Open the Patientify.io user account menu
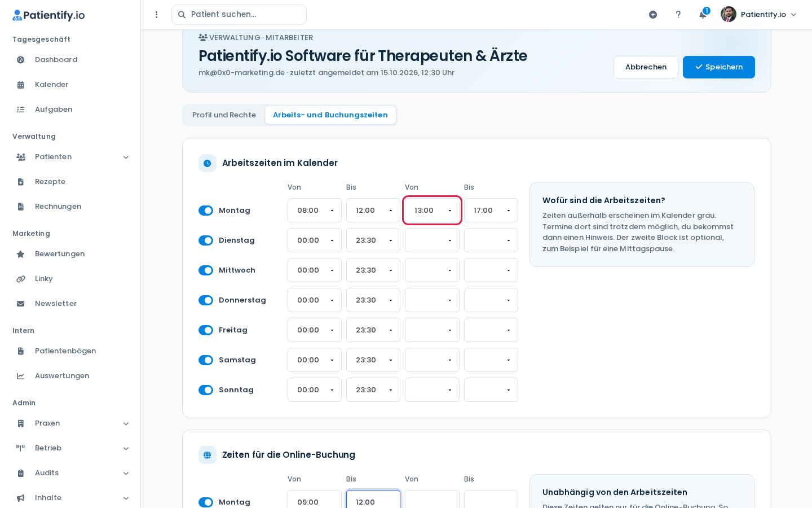The image size is (812, 508). pos(759,15)
